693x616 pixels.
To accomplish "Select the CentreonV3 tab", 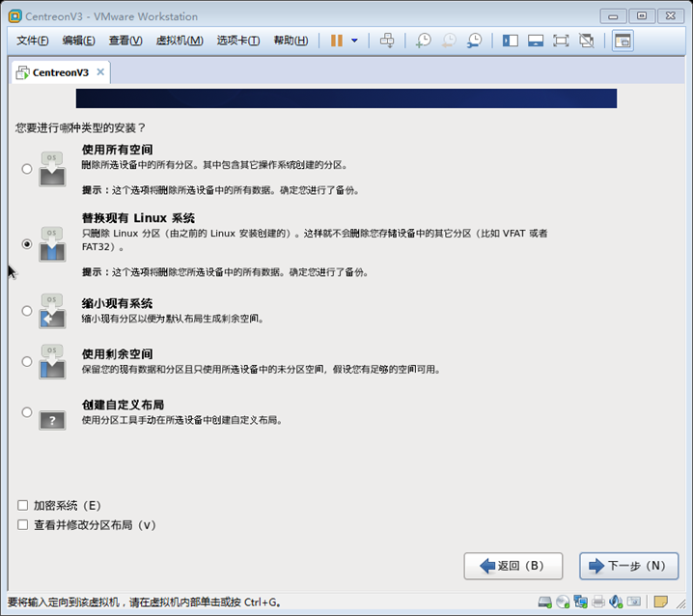I will pos(61,72).
